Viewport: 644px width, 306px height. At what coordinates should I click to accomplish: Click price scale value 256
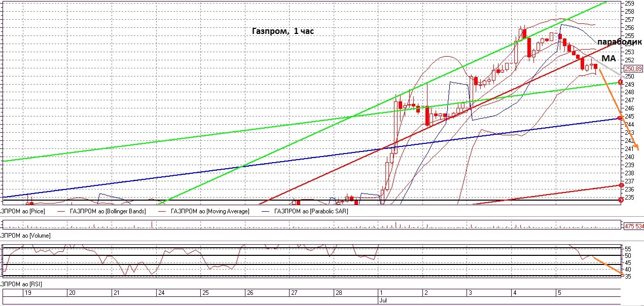[630, 28]
